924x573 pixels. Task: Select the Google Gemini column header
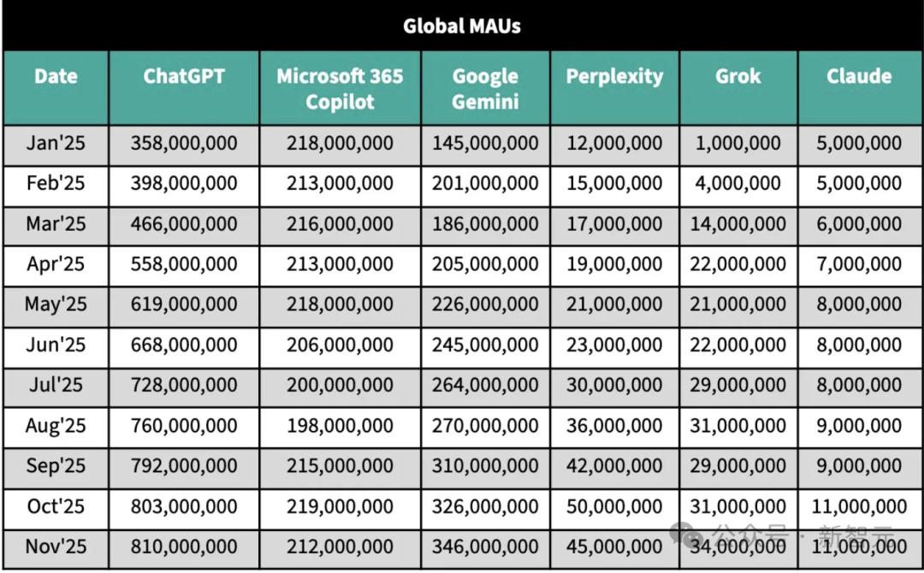(486, 88)
